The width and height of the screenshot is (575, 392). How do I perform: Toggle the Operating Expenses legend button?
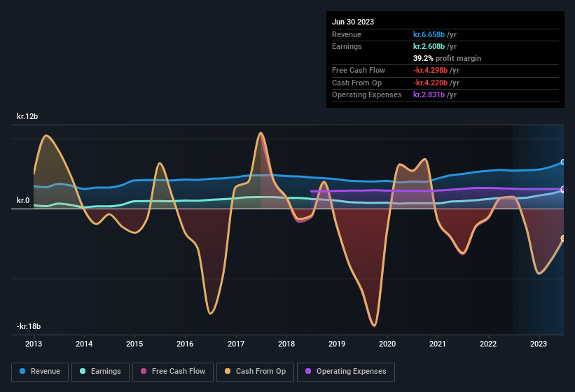click(345, 372)
